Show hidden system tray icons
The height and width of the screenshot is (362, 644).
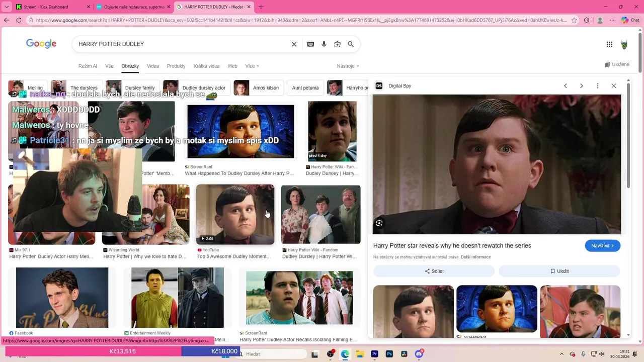561,354
